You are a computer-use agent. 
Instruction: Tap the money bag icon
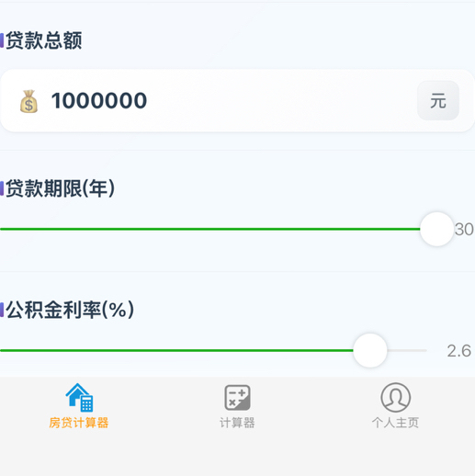(x=28, y=101)
